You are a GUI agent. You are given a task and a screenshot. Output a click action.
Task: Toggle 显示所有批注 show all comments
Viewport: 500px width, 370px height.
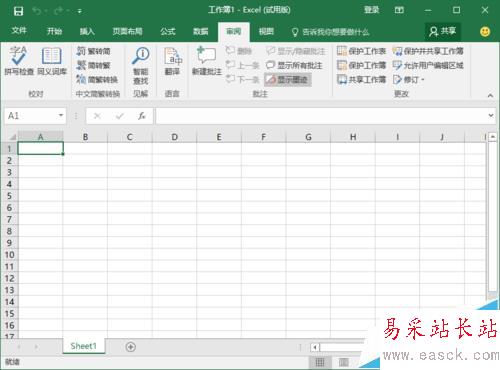[x=294, y=65]
